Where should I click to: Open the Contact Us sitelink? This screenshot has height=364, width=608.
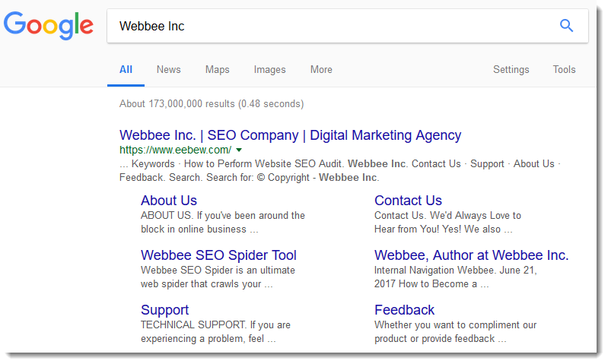tap(408, 200)
